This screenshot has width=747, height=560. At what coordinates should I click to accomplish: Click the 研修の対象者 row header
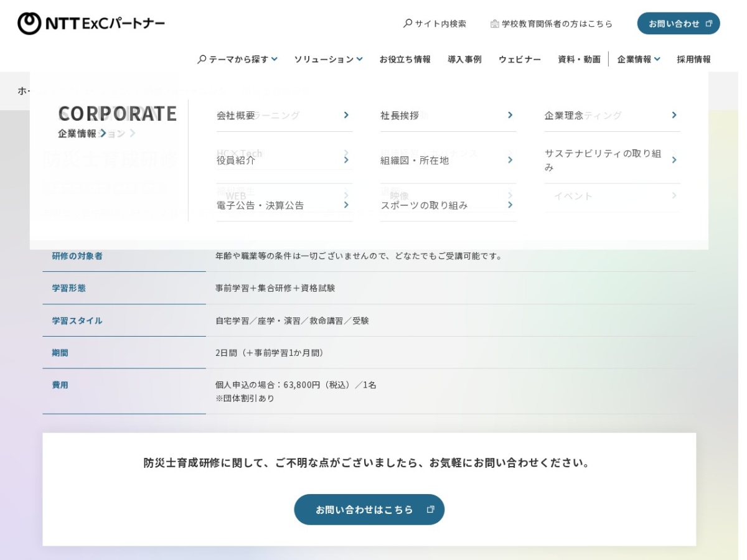(x=77, y=256)
